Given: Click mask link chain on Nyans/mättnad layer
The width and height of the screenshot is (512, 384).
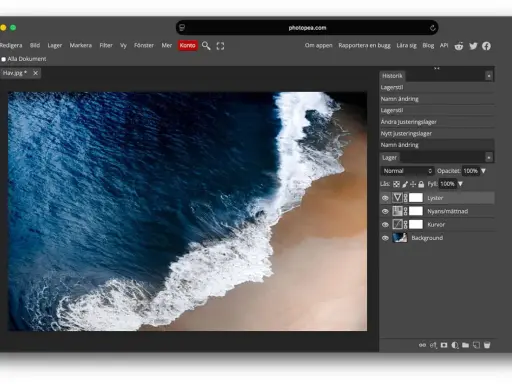Looking at the screenshot, I should click(406, 211).
